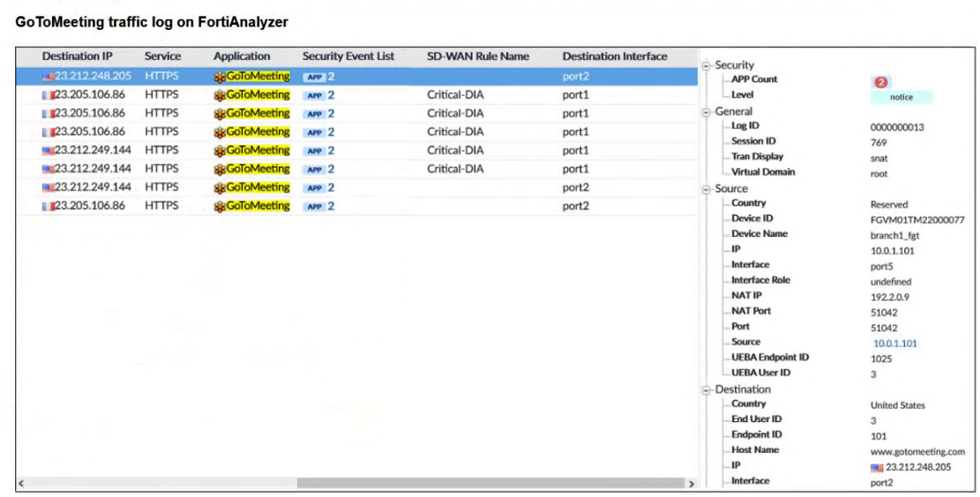Click the Host Name value www.gotomeeting.com
The image size is (980, 497).
pos(916,451)
